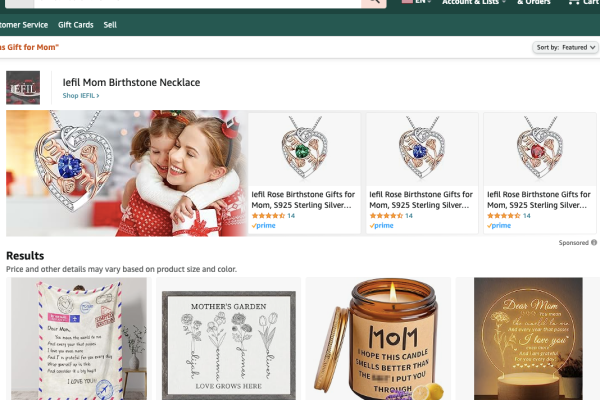Click review count 14 under green necklace

(291, 216)
